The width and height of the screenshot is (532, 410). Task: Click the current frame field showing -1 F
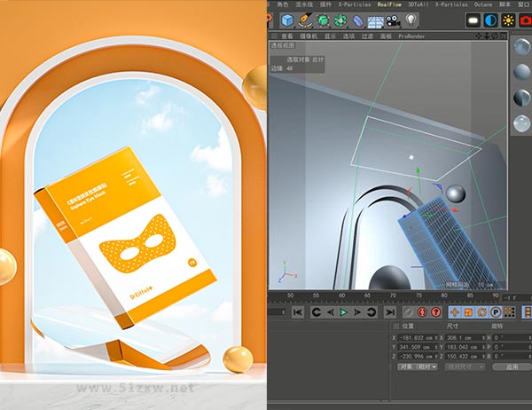(x=516, y=298)
